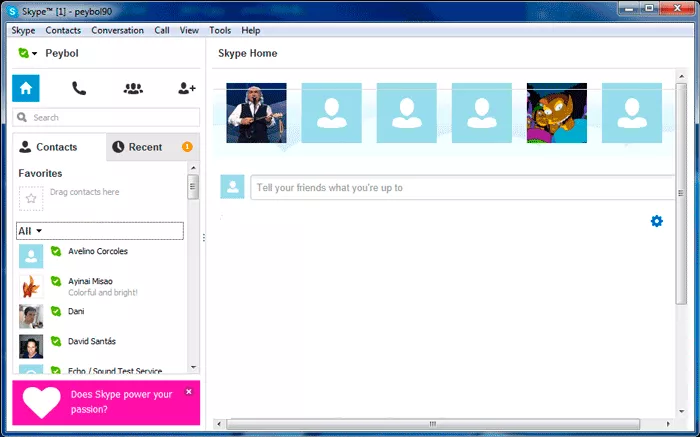Click contact list scroll down arrow

(193, 367)
